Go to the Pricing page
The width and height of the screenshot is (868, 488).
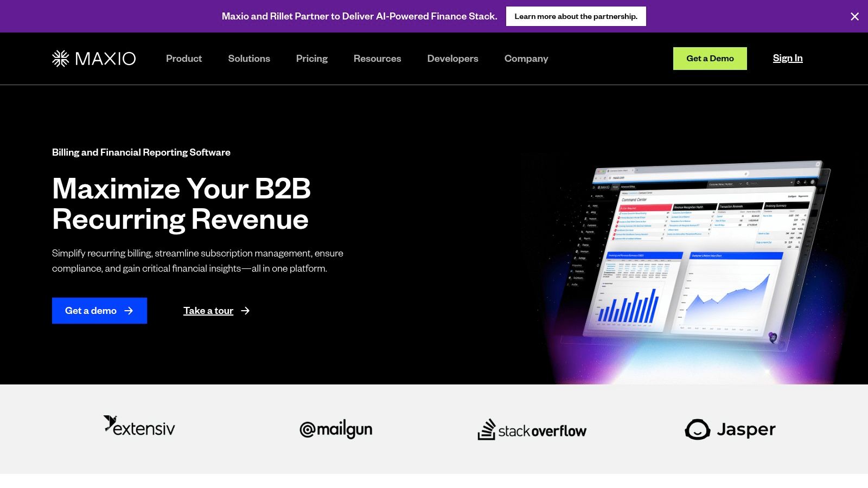[312, 59]
